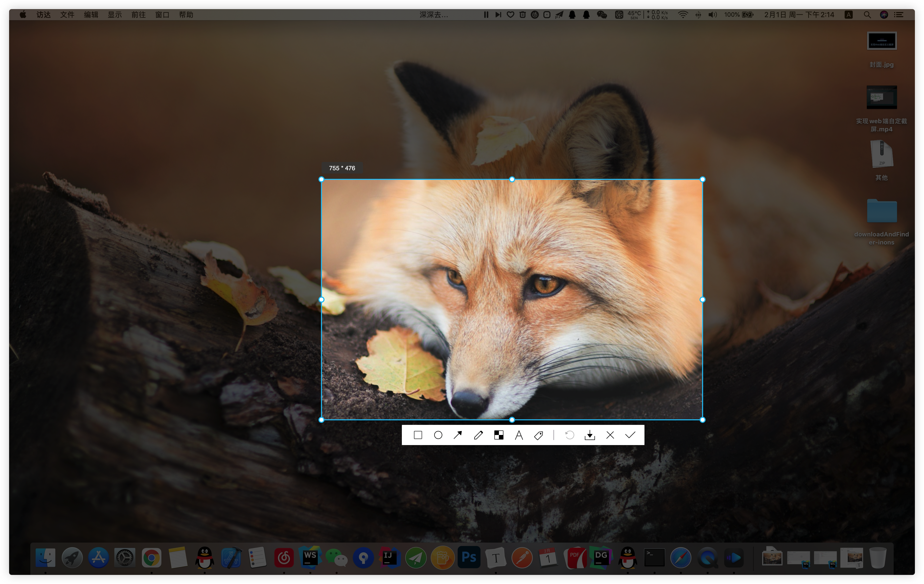Open Safari from the Dock
The image size is (924, 584).
click(681, 557)
